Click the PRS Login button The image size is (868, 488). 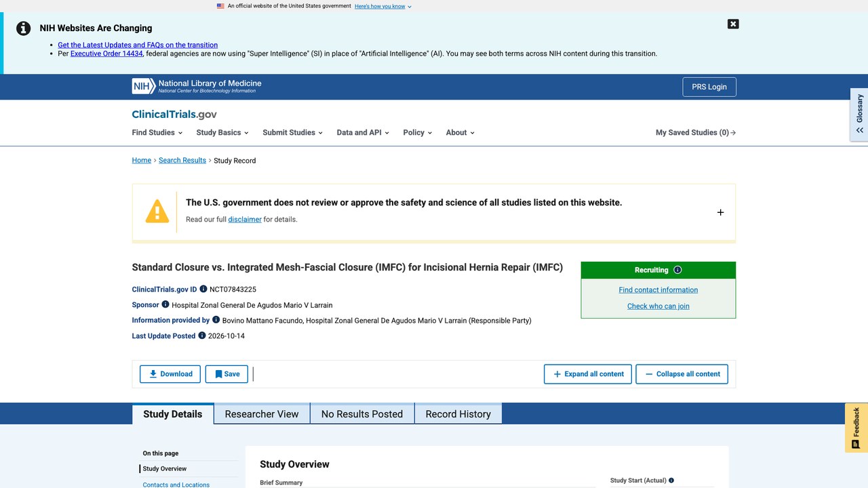point(709,87)
